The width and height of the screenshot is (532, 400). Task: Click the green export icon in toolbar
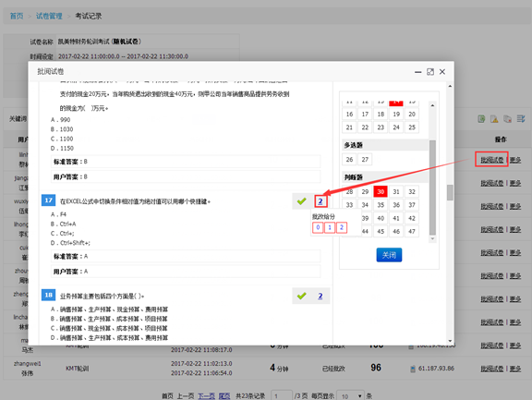click(481, 119)
